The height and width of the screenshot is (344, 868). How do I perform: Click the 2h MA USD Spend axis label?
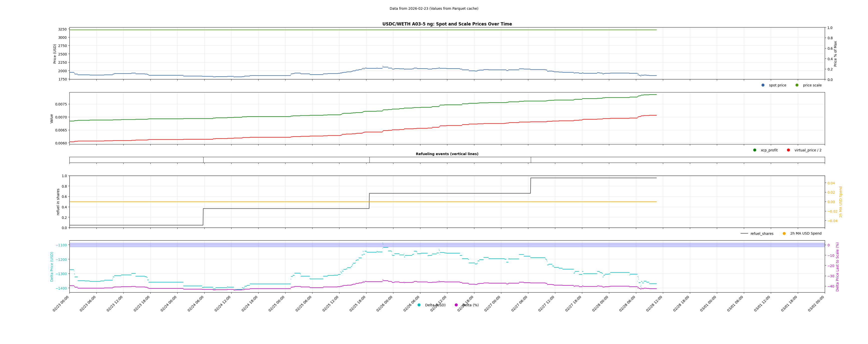[x=840, y=202]
